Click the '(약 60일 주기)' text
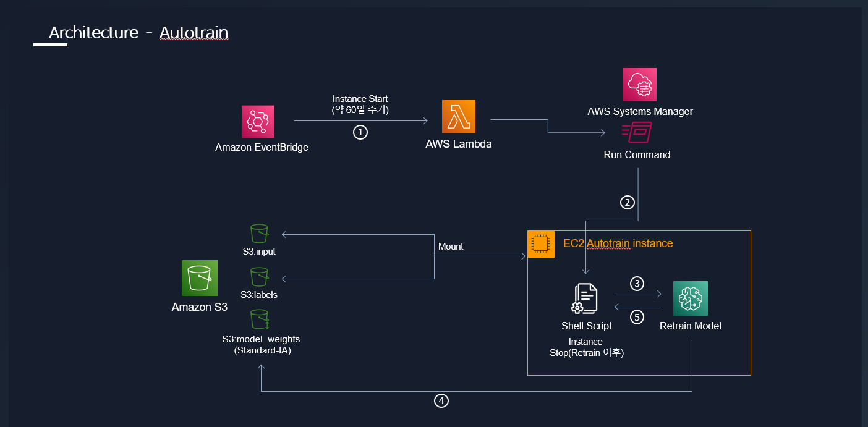The height and width of the screenshot is (427, 868). 360,110
